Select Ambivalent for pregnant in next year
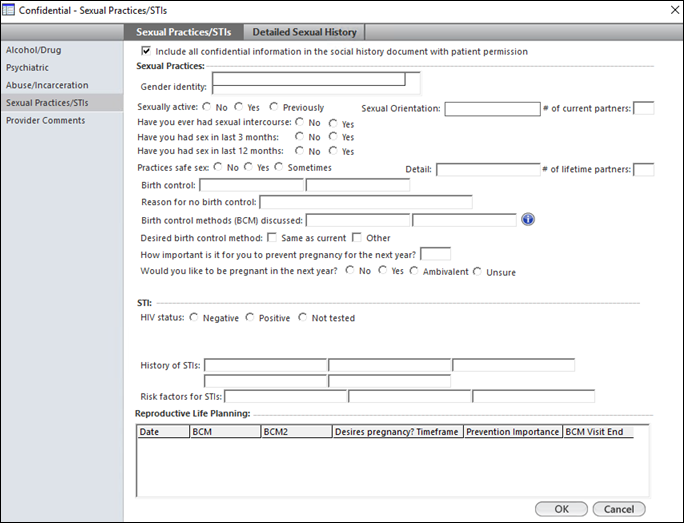The height and width of the screenshot is (523, 684). 414,271
